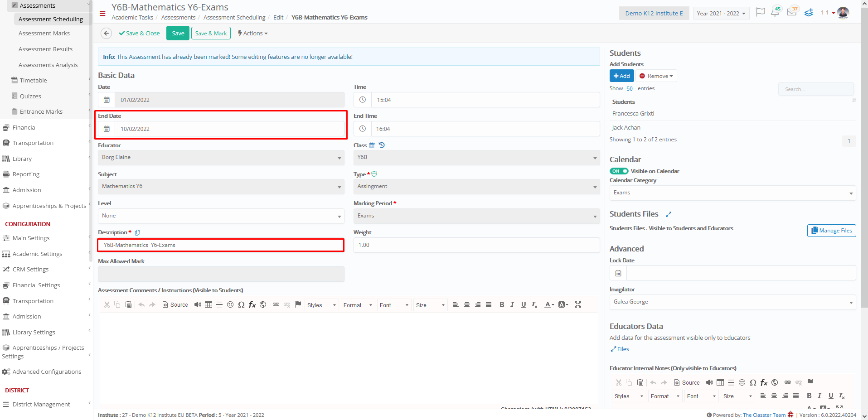The width and height of the screenshot is (868, 420).
Task: Open the calendar picker icon for End Date
Action: (x=107, y=129)
